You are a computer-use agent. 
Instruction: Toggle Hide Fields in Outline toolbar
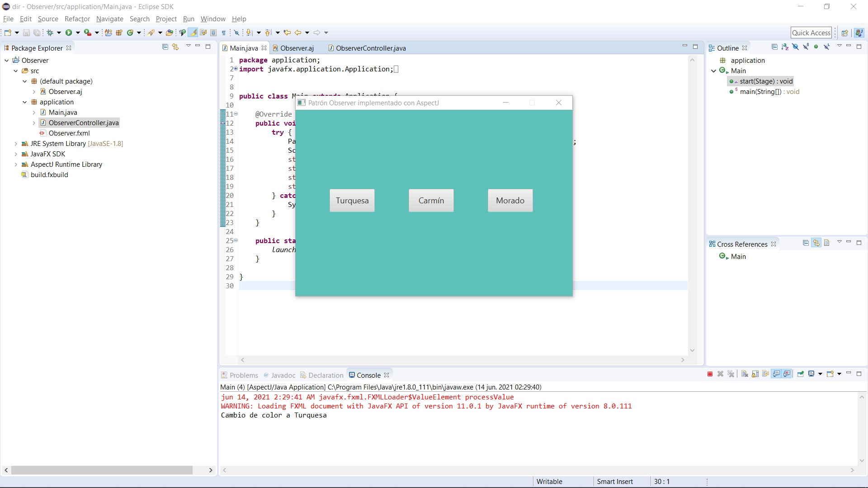click(795, 47)
